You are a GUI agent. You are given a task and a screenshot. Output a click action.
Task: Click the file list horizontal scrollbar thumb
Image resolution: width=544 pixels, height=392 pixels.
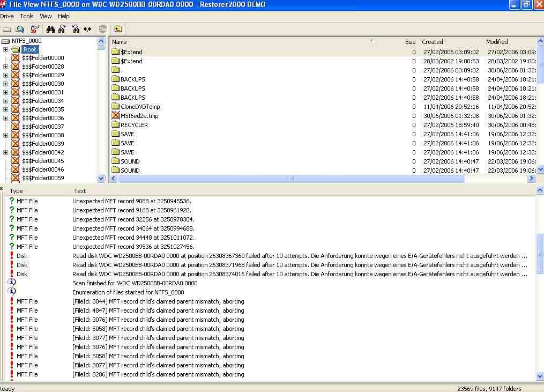(290, 179)
